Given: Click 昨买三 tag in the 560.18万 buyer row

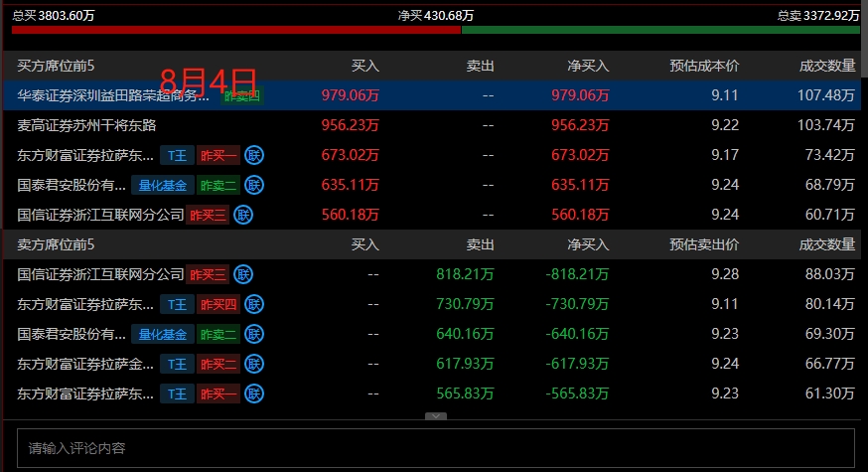Looking at the screenshot, I should pos(208,216).
